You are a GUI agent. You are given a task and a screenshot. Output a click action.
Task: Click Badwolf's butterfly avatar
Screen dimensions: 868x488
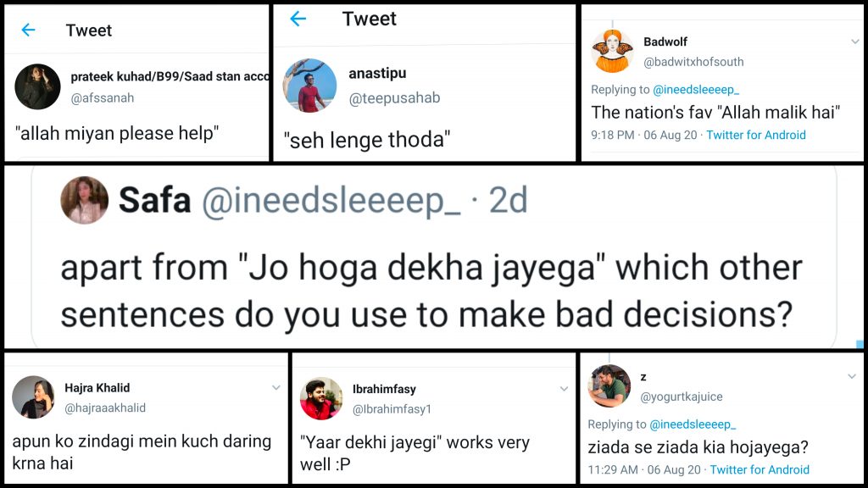point(611,51)
